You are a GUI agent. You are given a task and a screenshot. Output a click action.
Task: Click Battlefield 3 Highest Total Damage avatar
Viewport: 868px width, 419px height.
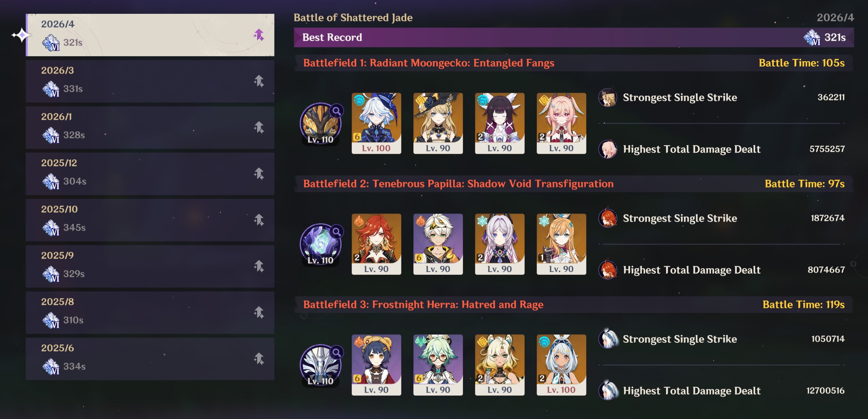608,391
